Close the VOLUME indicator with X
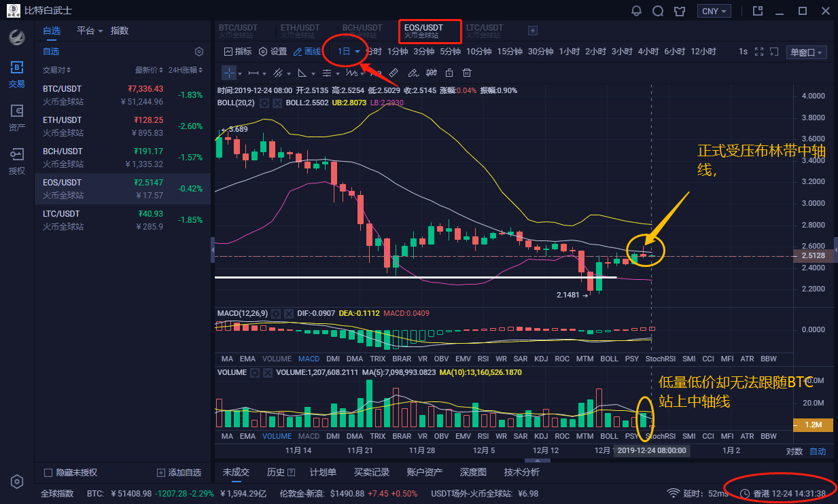This screenshot has height=504, width=838. [268, 373]
